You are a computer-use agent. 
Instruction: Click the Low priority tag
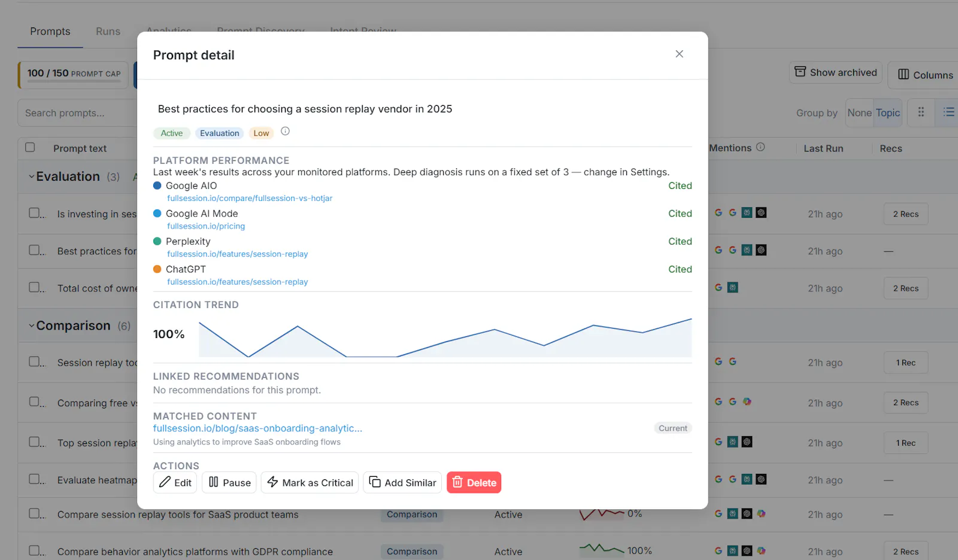(261, 133)
